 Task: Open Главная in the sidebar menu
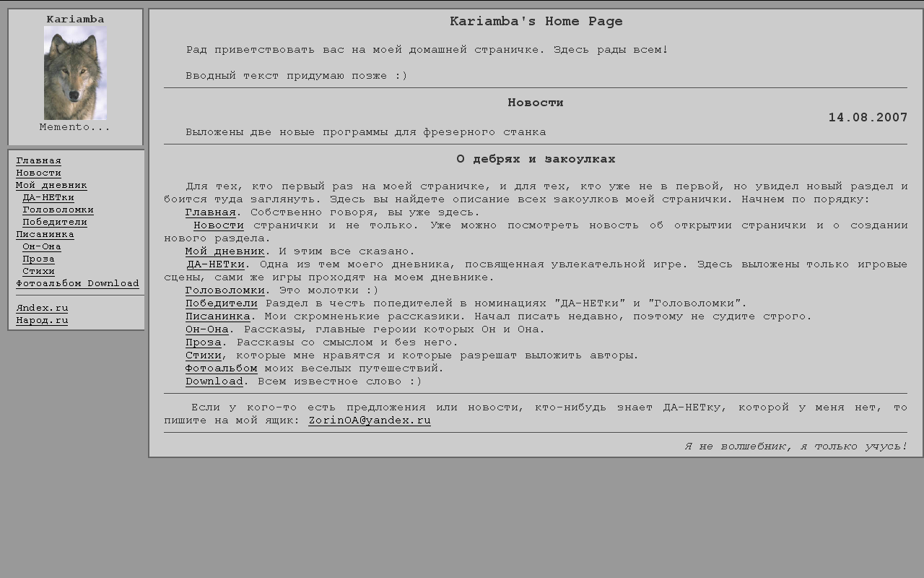[x=38, y=161]
